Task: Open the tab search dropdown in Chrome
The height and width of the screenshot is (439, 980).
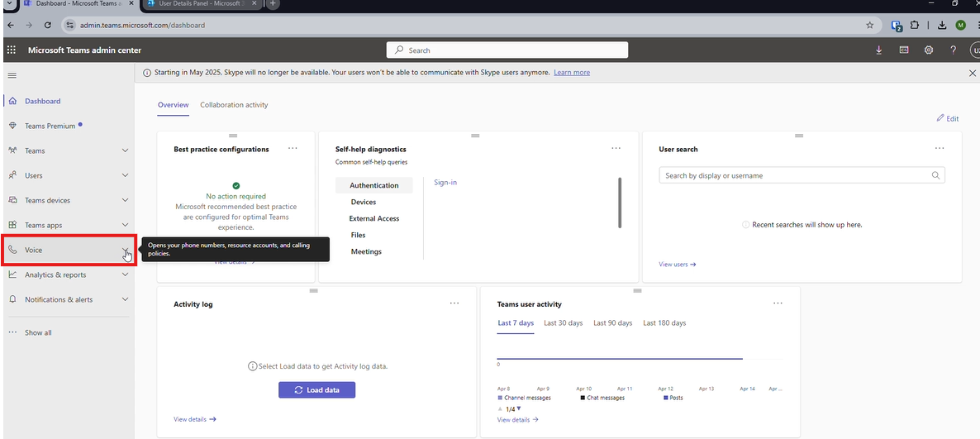Action: pos(8,4)
